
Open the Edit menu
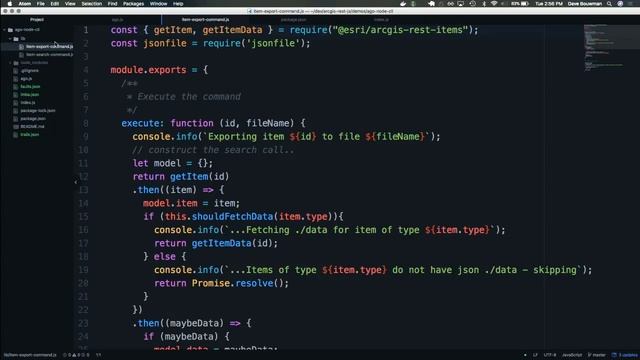(55, 4)
